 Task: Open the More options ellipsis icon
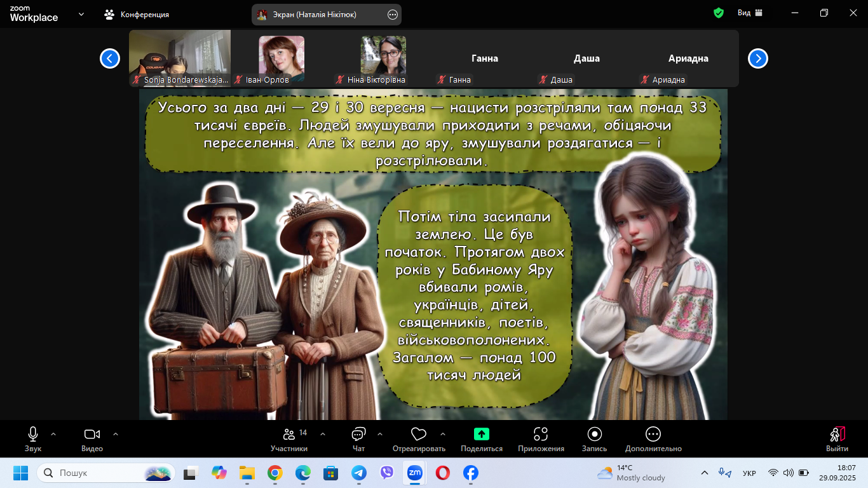point(653,435)
